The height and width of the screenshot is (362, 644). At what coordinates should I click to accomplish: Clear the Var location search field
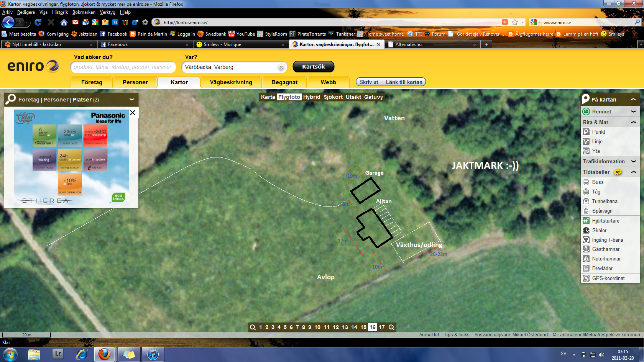(281, 67)
